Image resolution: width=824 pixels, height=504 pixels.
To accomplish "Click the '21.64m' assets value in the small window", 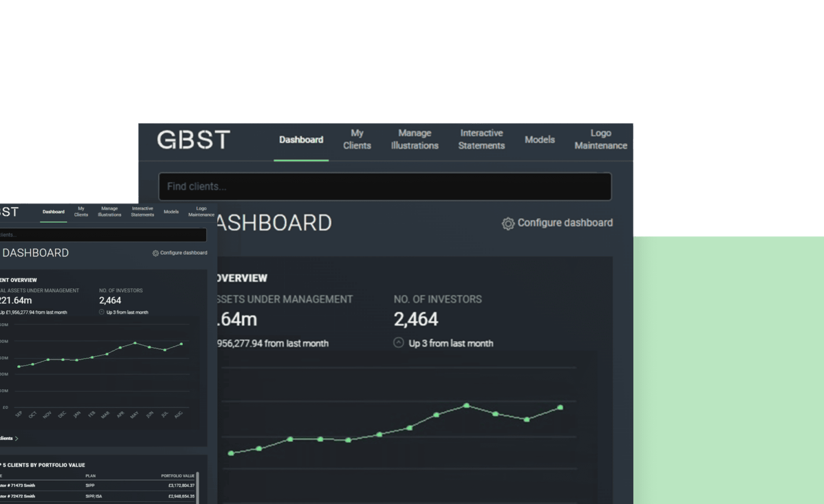I will (16, 300).
